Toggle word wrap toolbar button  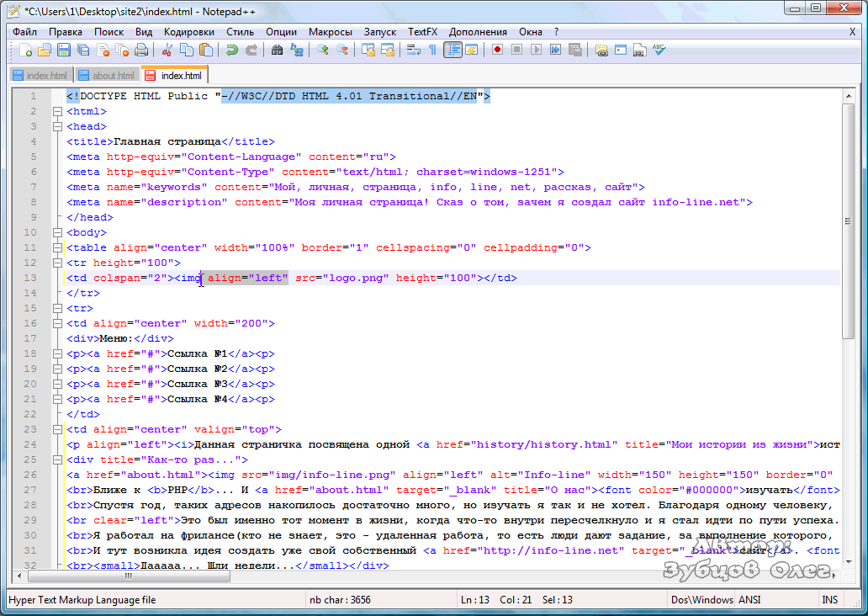[x=414, y=50]
